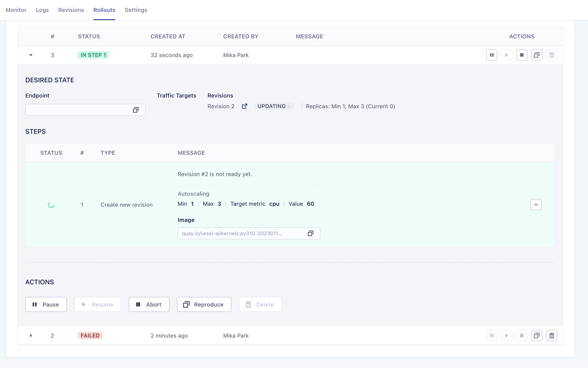The image size is (588, 368).
Task: Open the Revisions tab
Action: [x=71, y=10]
